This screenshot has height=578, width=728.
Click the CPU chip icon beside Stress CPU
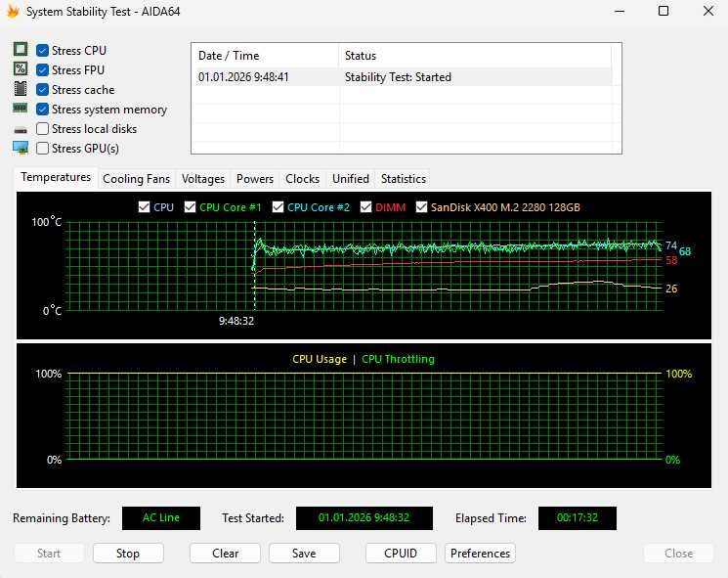tap(20, 49)
